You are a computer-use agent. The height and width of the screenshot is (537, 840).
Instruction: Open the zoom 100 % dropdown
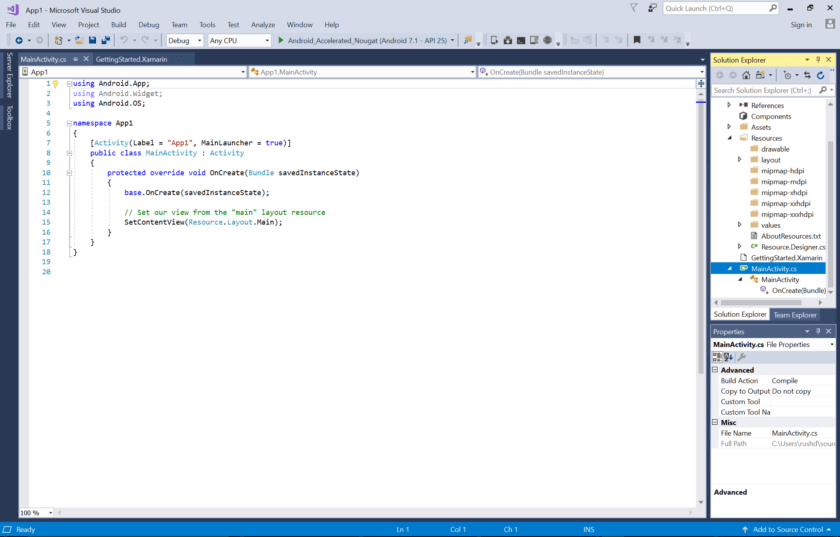click(50, 513)
